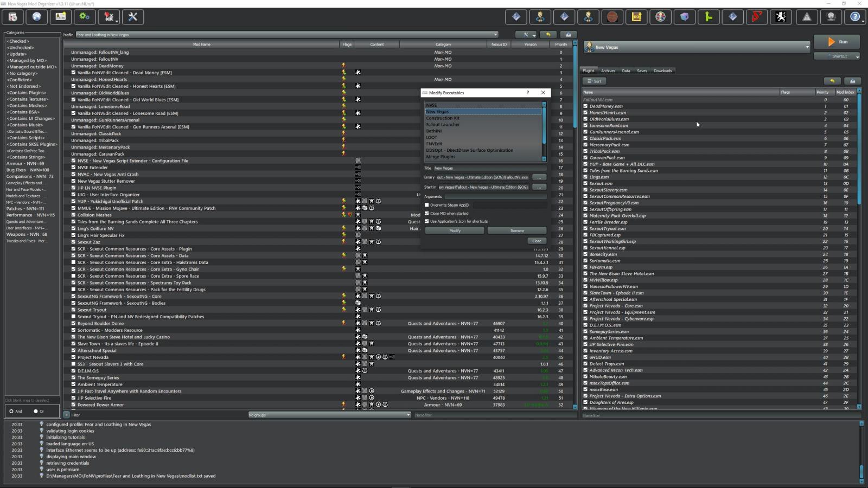The width and height of the screenshot is (868, 488).
Task: Launch the green arrow Merge Plugins icon
Action: [x=709, y=17]
